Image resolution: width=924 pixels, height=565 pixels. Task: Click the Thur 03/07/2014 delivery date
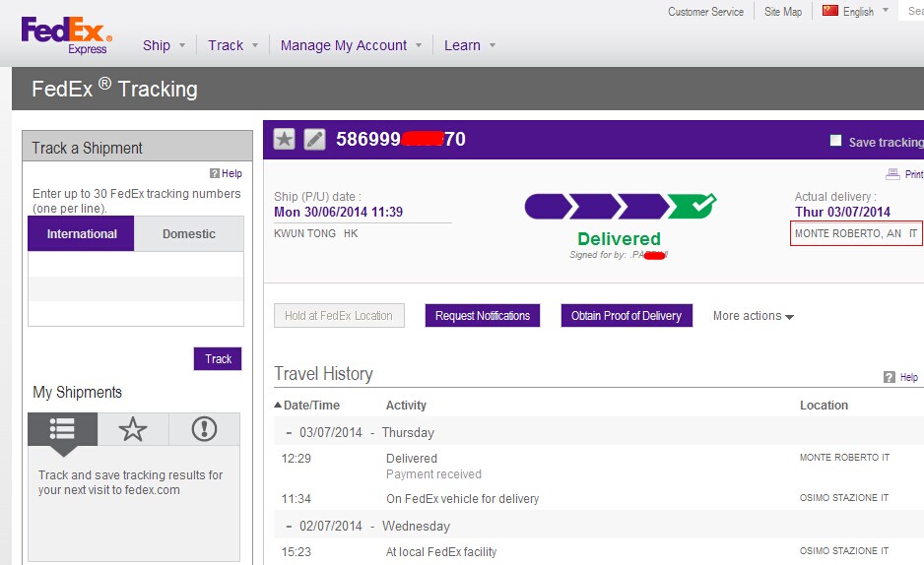point(842,212)
